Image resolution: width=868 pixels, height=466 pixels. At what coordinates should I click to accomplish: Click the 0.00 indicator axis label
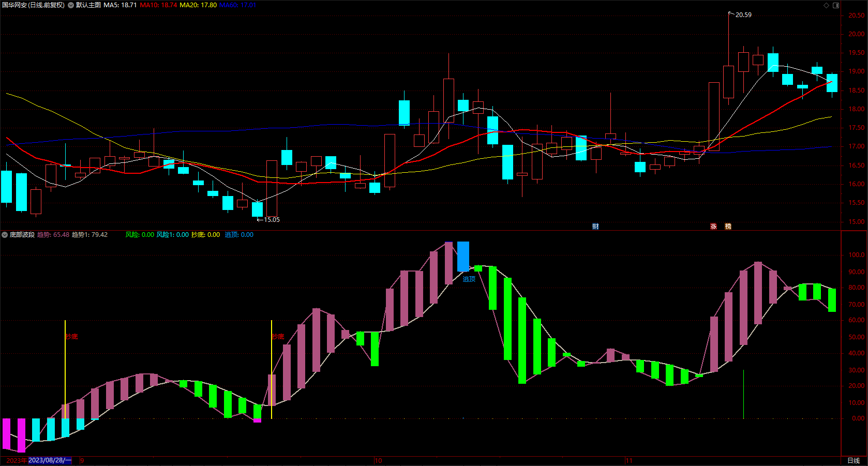tap(858, 418)
